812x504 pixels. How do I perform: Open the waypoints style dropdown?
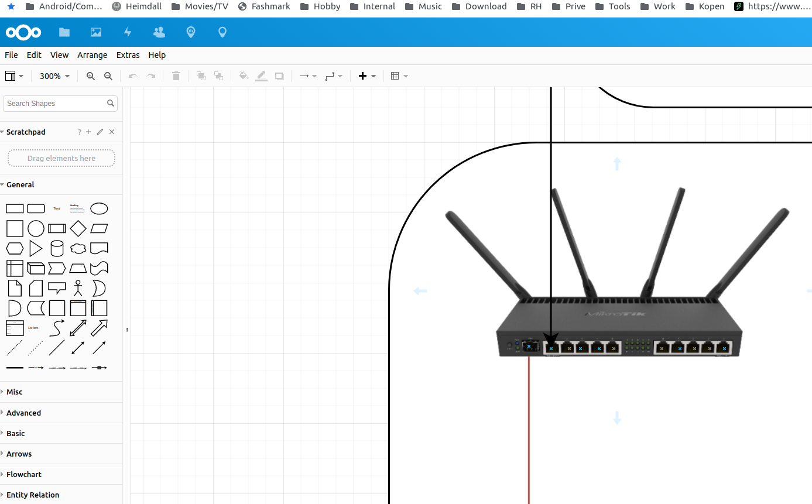point(334,76)
